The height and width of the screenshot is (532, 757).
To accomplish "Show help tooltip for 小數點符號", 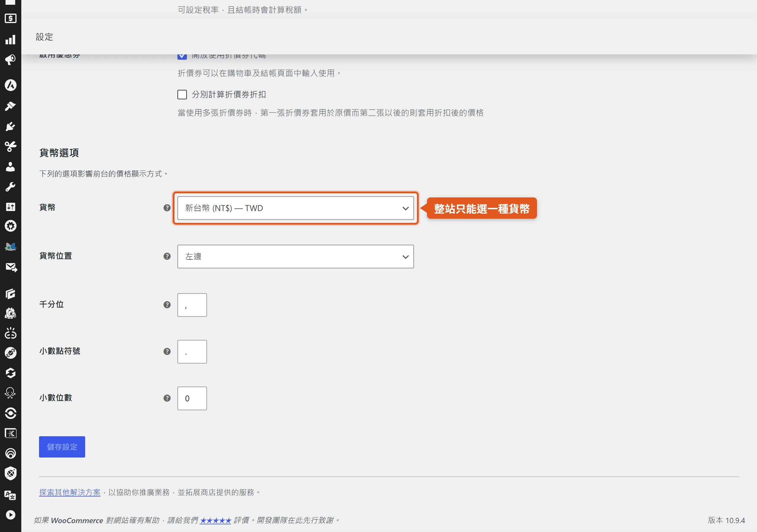I will click(x=167, y=352).
